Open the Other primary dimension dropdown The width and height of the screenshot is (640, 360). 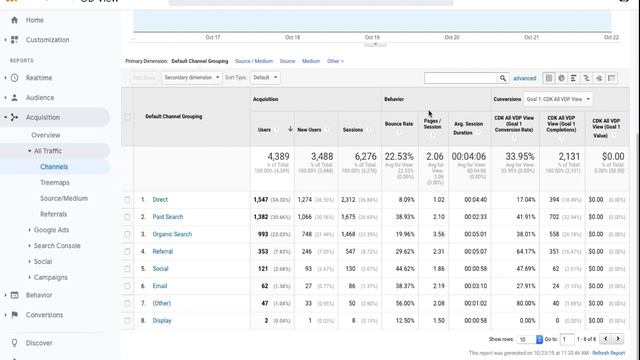click(x=335, y=61)
